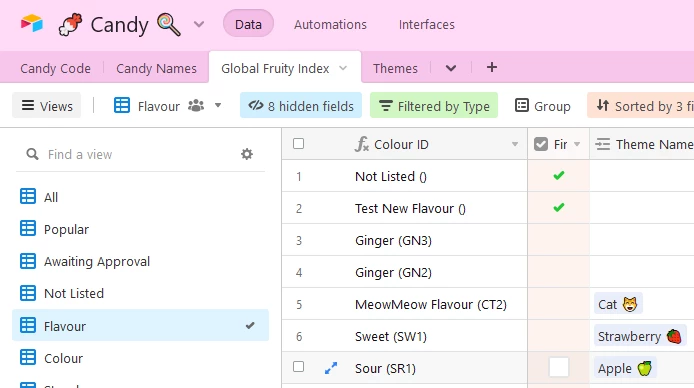Screen dimensions: 694x388
Task: Click the add table plus icon
Action: tap(491, 68)
